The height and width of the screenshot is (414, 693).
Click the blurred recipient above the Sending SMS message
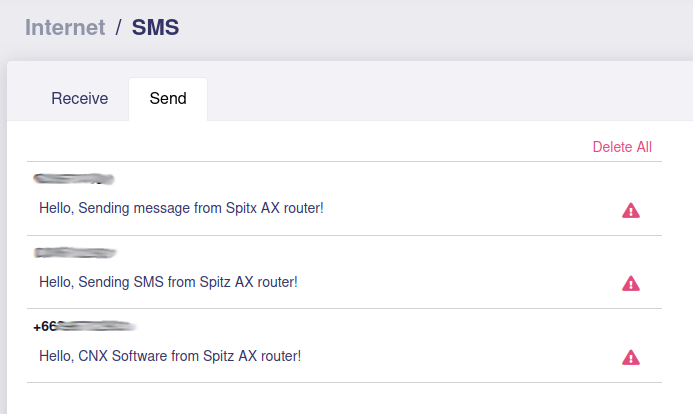point(75,253)
